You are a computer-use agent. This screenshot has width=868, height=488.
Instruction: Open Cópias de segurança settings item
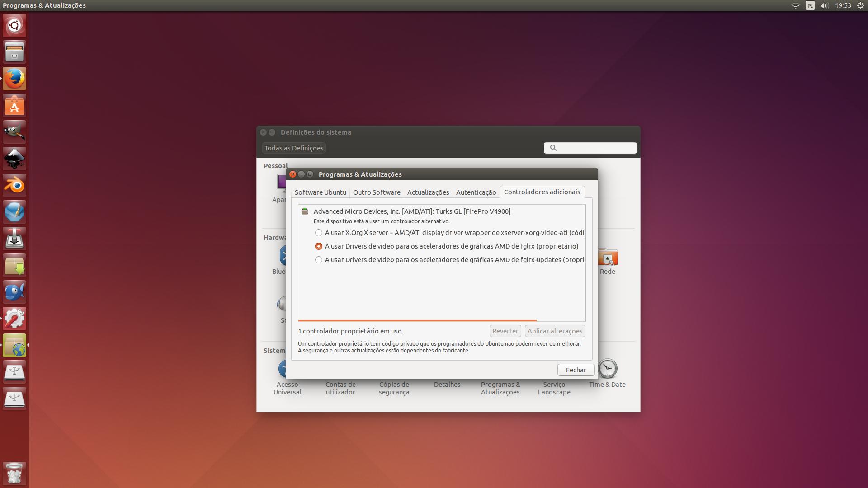pos(394,388)
